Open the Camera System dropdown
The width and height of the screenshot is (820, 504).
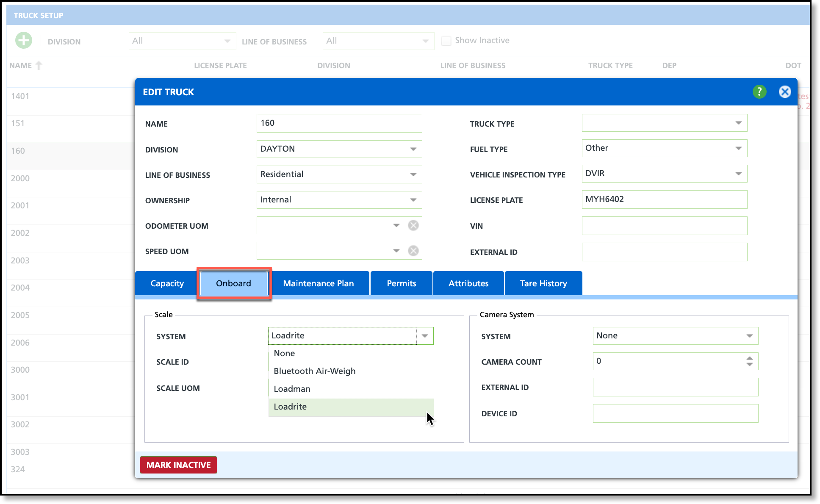pyautogui.click(x=749, y=336)
